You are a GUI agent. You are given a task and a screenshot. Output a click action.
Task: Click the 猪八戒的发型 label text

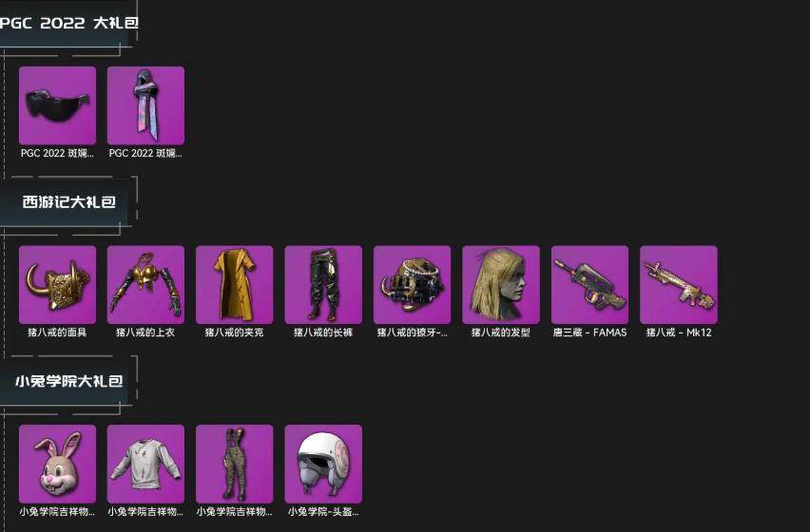(501, 332)
